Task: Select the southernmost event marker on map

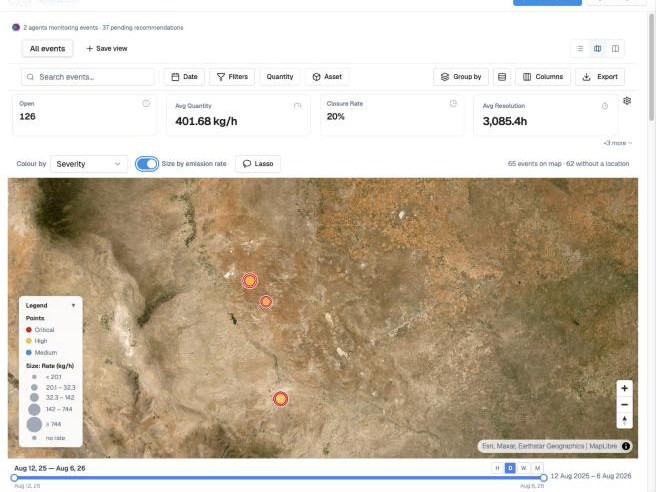Action: click(x=281, y=399)
